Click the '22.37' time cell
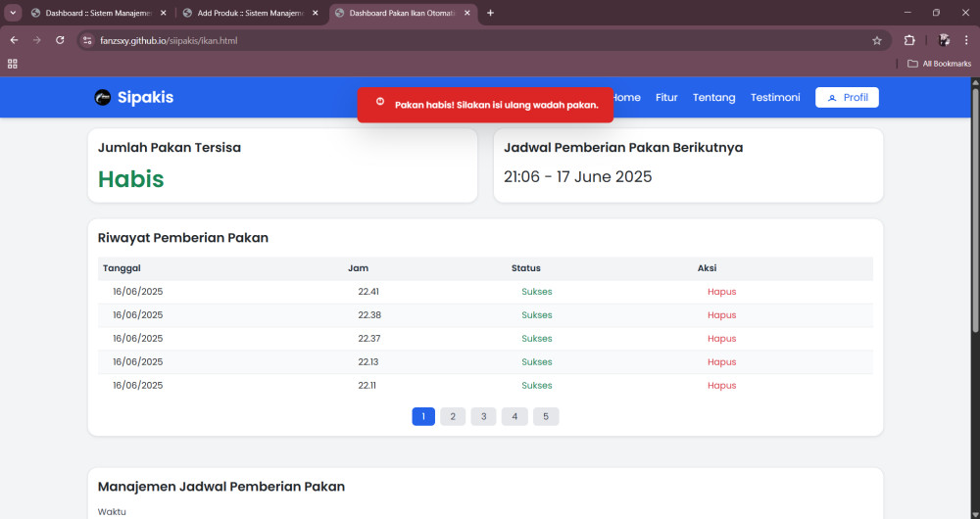This screenshot has width=980, height=519. click(368, 339)
